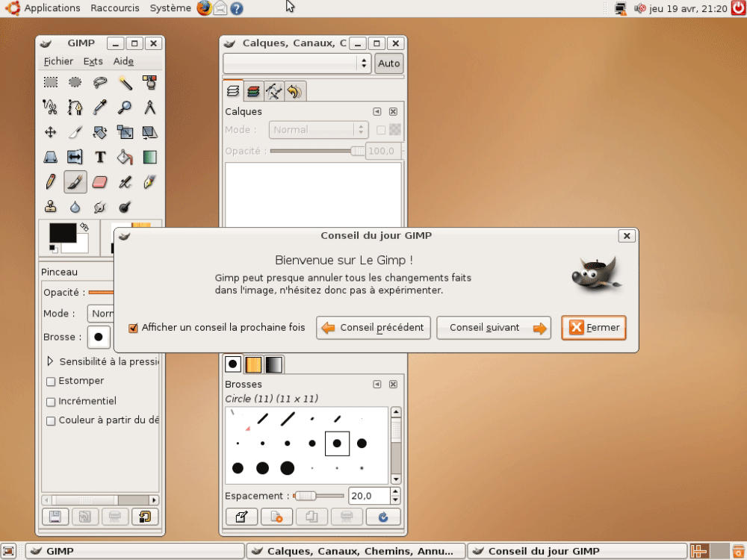Select the Blur/Sharpen droplet tool
The height and width of the screenshot is (560, 747).
point(75,206)
